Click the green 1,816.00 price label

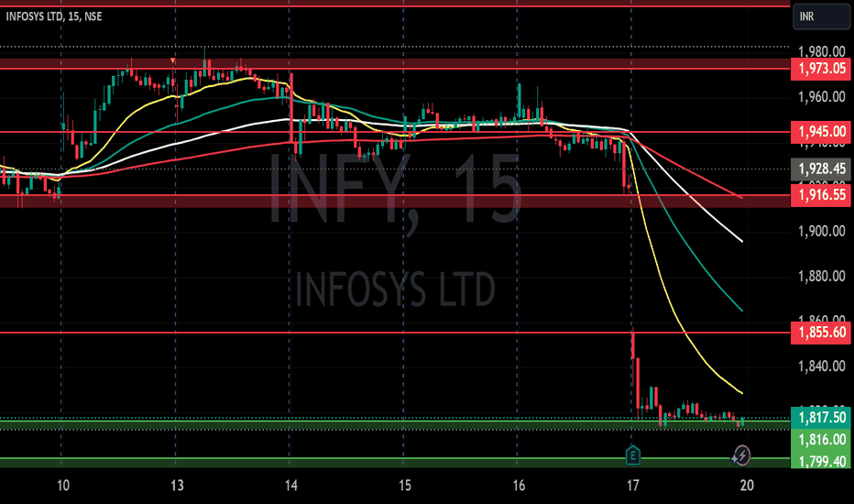tap(821, 440)
